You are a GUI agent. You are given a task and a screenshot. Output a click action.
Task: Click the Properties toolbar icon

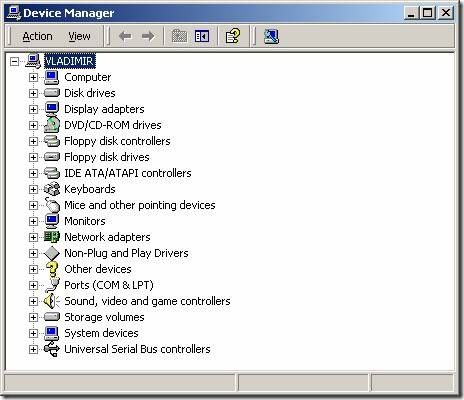(x=232, y=36)
